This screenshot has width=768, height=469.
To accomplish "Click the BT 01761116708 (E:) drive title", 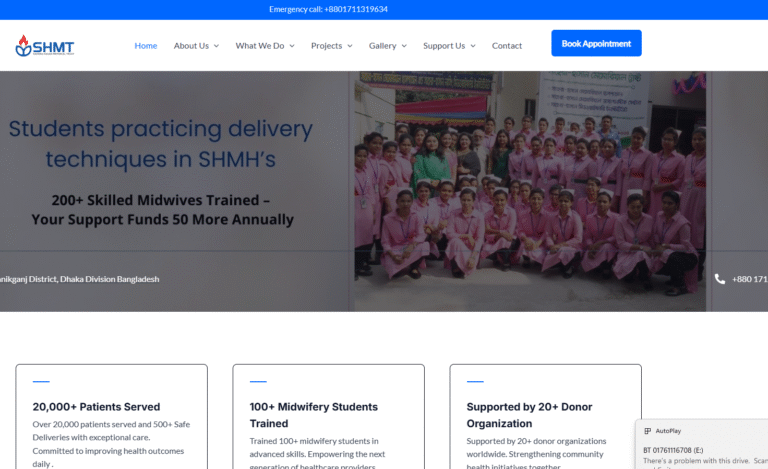I will 673,450.
